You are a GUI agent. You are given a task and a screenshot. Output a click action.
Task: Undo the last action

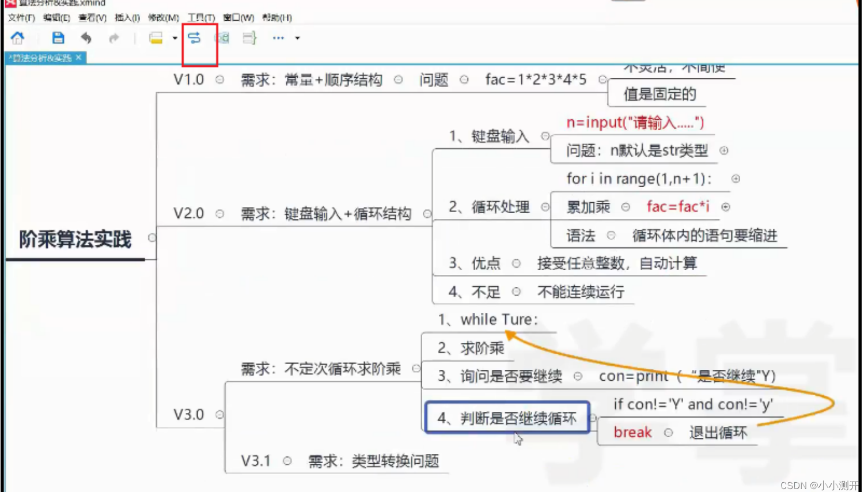coord(86,37)
